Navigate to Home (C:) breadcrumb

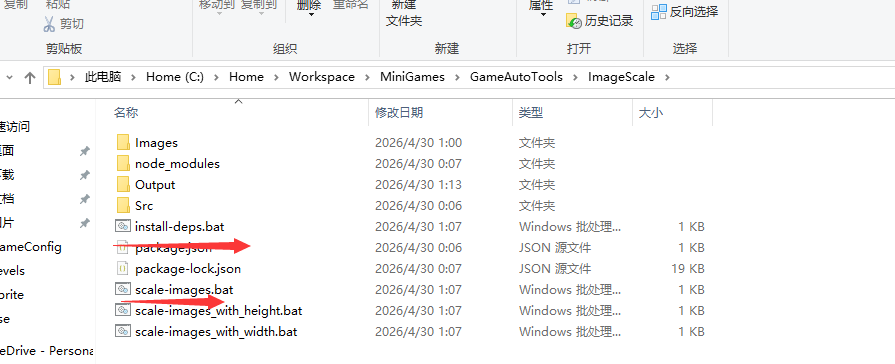pyautogui.click(x=175, y=77)
